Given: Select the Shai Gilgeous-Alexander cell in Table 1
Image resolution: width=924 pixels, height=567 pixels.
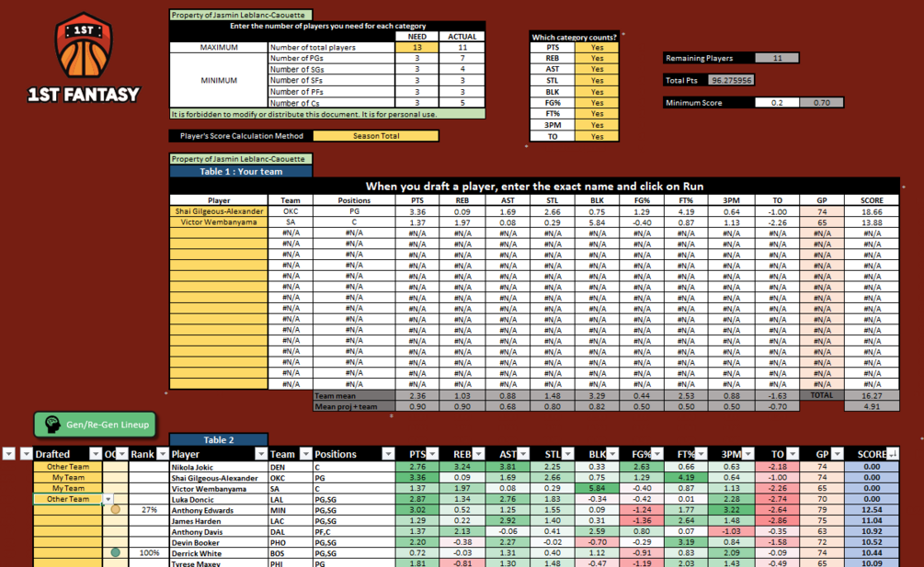Looking at the screenshot, I should 219,211.
